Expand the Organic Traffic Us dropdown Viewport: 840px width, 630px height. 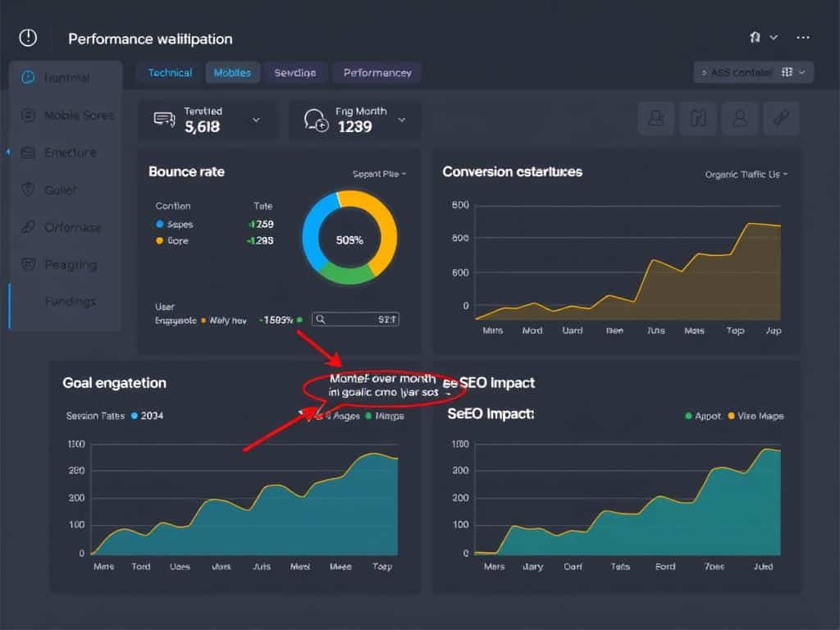[746, 174]
